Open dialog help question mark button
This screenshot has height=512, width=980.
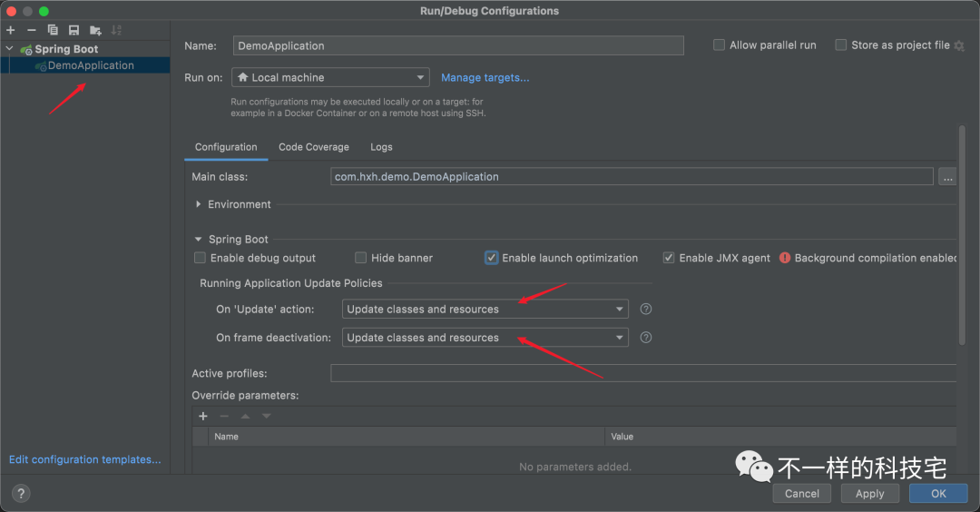(21, 493)
